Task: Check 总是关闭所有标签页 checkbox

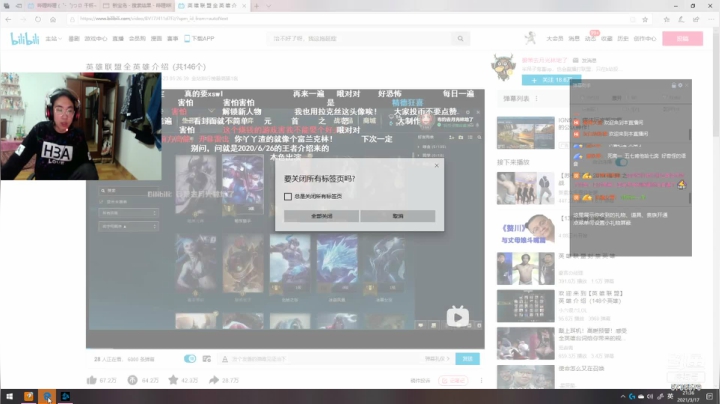Action: tap(288, 196)
